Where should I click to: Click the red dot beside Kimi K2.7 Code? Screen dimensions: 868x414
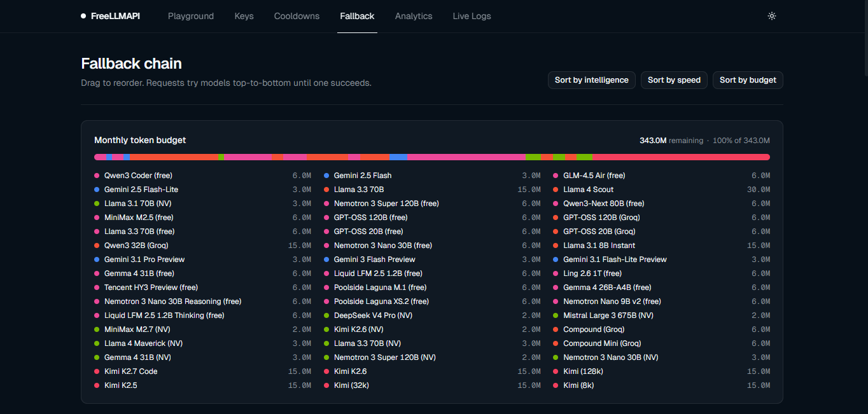(97, 371)
